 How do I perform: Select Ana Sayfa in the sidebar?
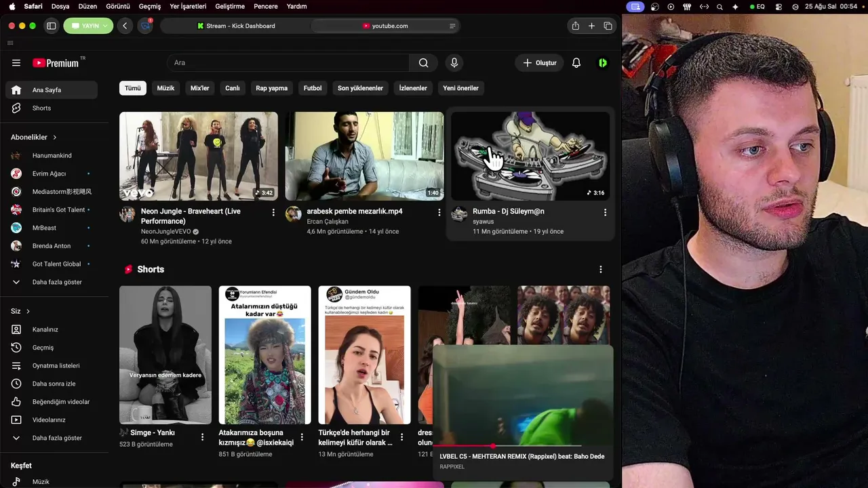pyautogui.click(x=52, y=90)
